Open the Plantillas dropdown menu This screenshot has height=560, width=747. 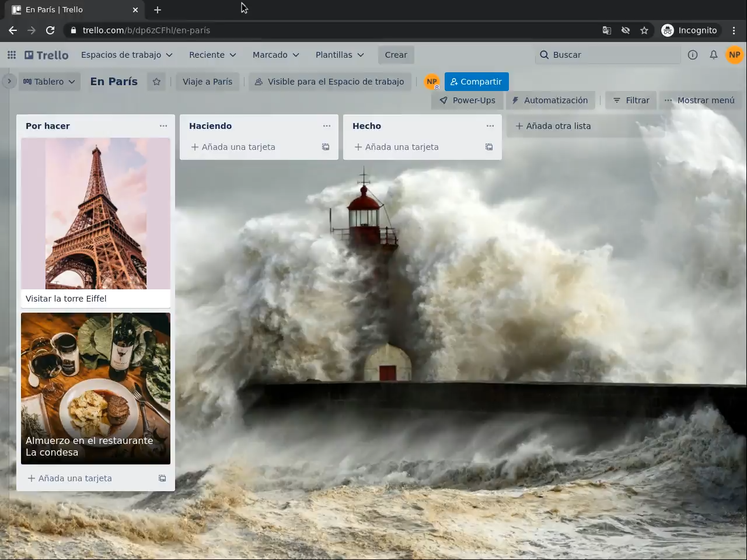click(340, 55)
